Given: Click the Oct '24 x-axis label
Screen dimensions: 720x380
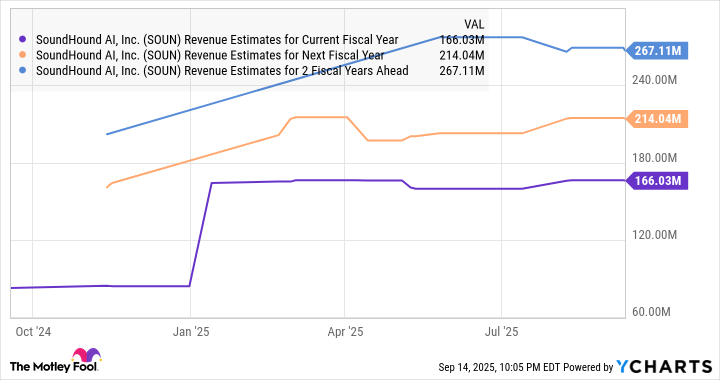Looking at the screenshot, I should coord(33,332).
